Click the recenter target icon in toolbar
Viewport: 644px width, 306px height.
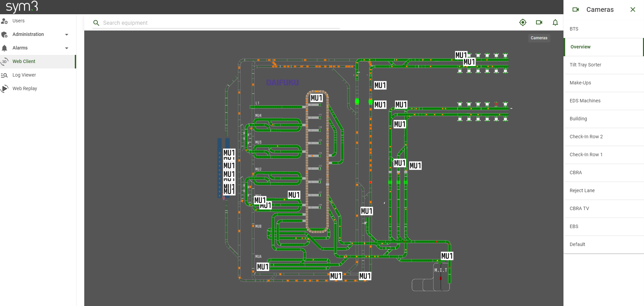pyautogui.click(x=523, y=22)
